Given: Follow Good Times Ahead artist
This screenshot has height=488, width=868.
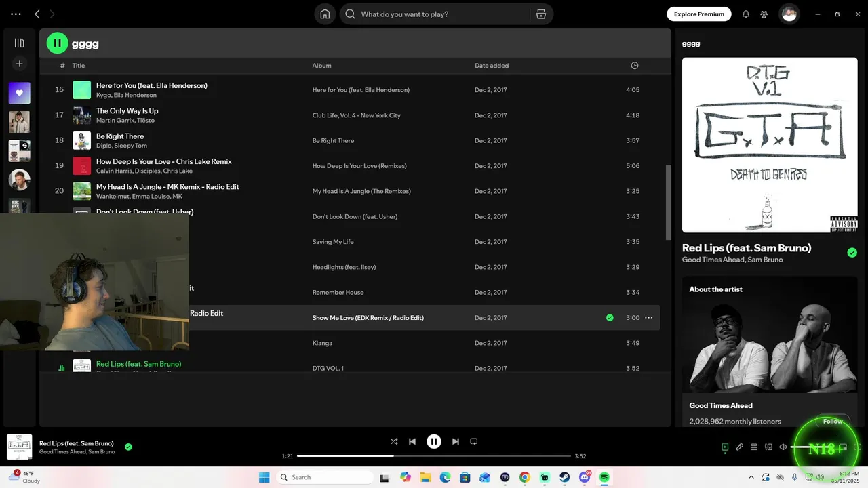Looking at the screenshot, I should (832, 422).
